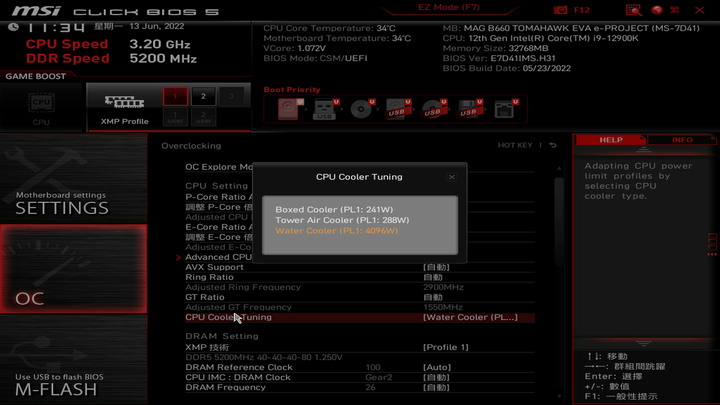Click the Adjusted Ring Frequency 2900MHz value
The image size is (720, 405).
(x=443, y=287)
